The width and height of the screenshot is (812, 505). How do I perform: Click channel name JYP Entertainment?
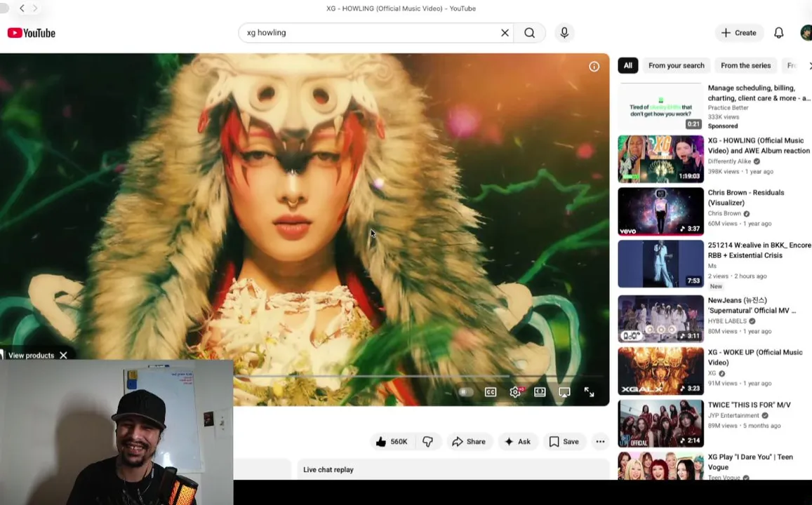[733, 415]
